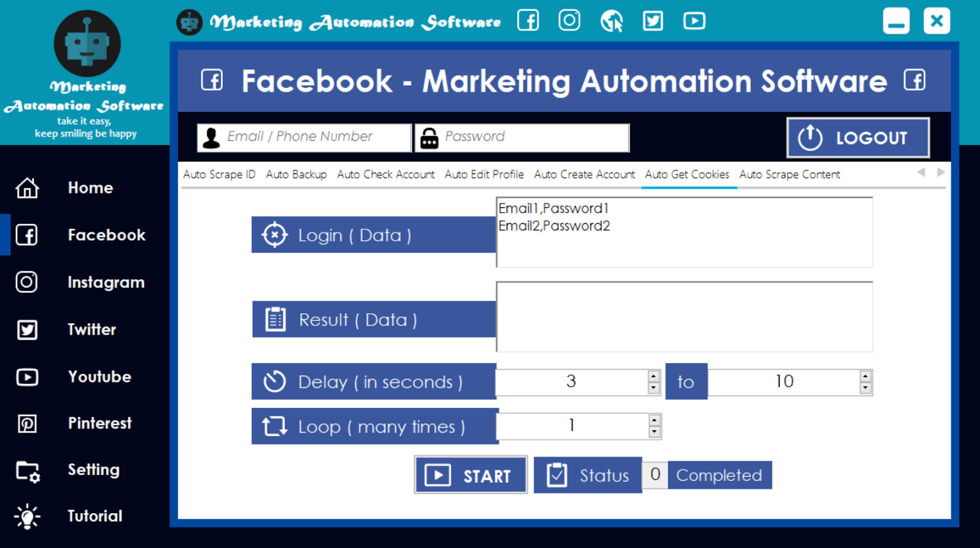Decrease the maximum delay value of 10
This screenshot has height=548, width=980.
865,388
